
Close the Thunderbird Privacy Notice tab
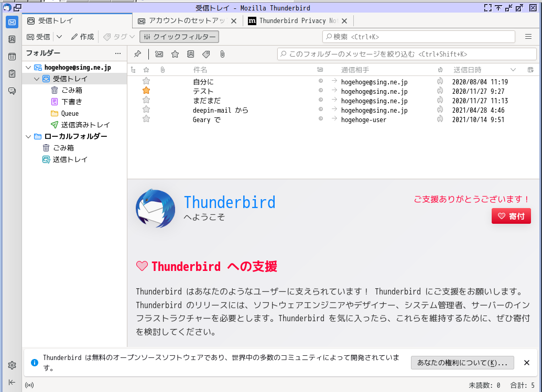[344, 21]
